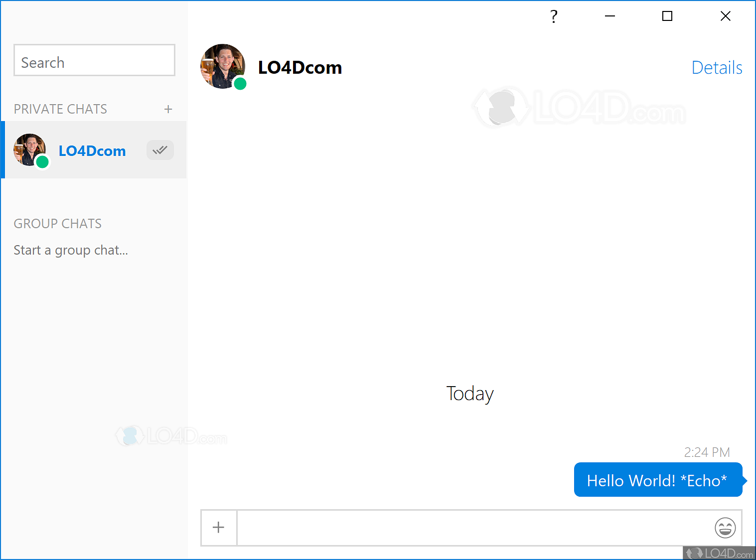
Task: Select the Hello World message bubble
Action: tap(657, 480)
